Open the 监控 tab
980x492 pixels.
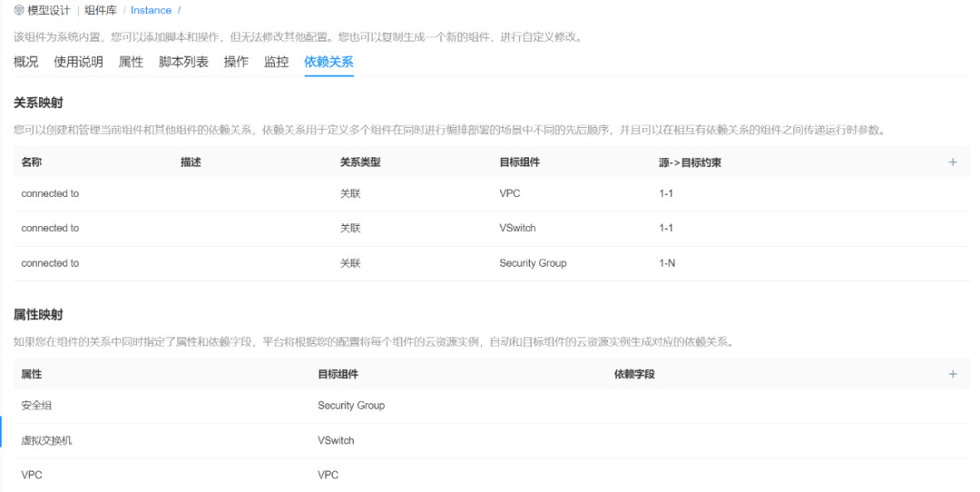tap(276, 62)
